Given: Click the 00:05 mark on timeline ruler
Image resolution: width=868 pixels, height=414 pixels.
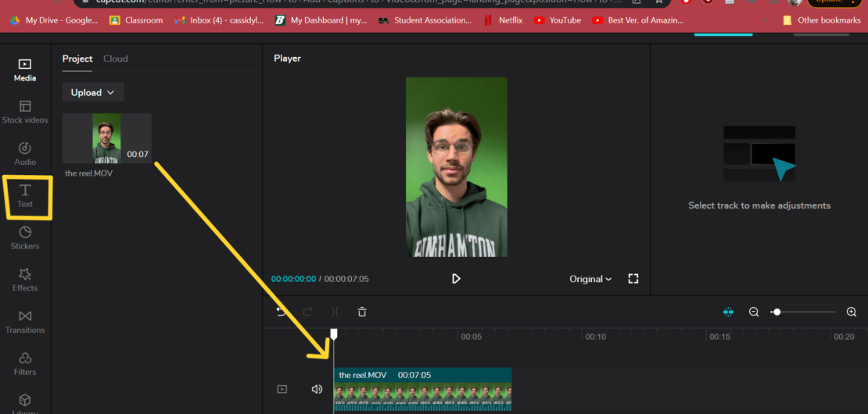Looking at the screenshot, I should (471, 337).
